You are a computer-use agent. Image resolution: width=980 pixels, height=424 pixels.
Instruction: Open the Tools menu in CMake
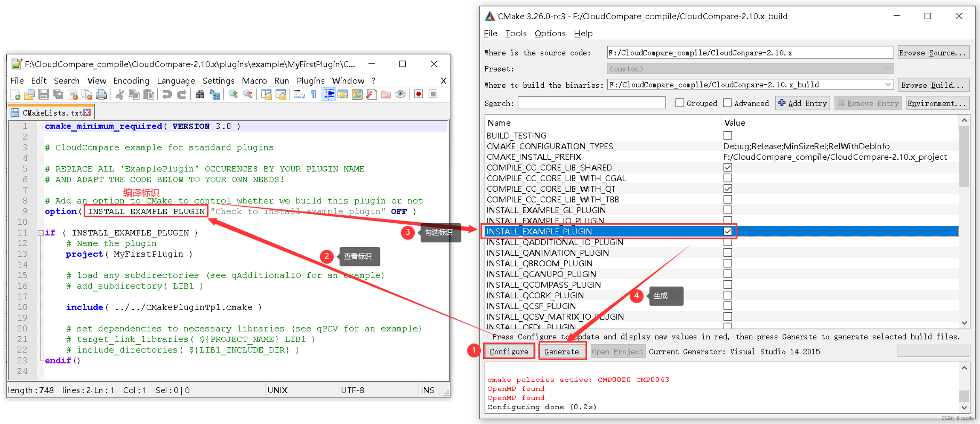pos(516,33)
